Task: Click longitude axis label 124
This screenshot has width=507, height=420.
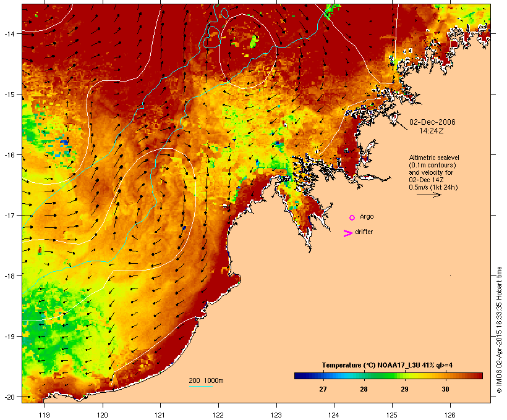Action: [x=334, y=415]
